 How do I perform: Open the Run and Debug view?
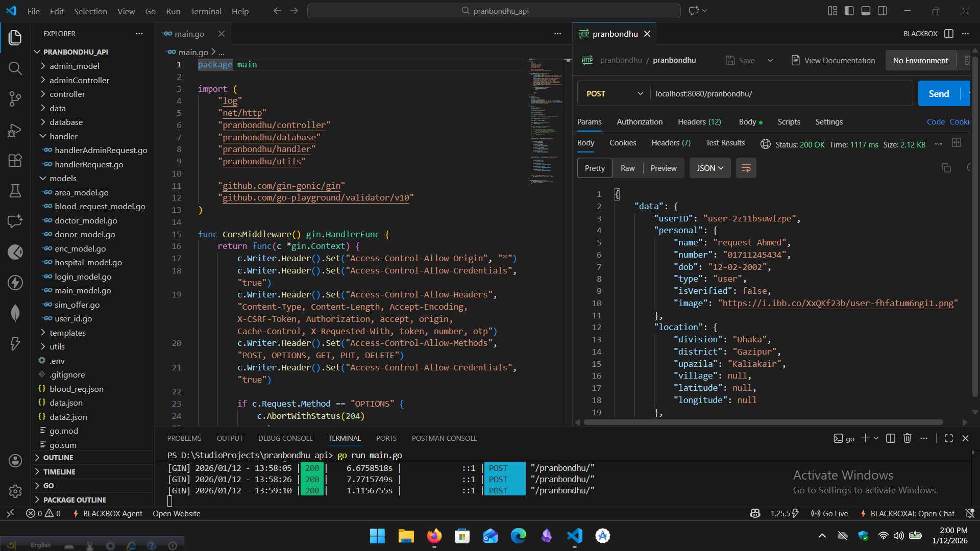tap(15, 130)
